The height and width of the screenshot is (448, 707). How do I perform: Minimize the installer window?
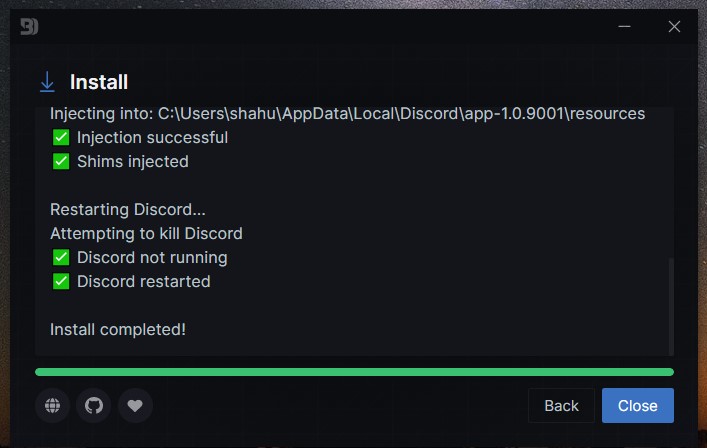624,27
